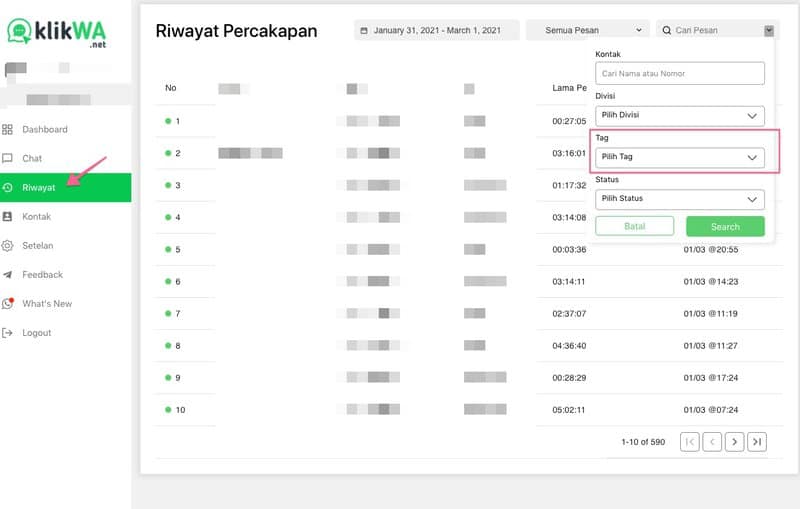Image resolution: width=800 pixels, height=509 pixels.
Task: Open the date range picker January 31 - March 1
Action: [437, 31]
